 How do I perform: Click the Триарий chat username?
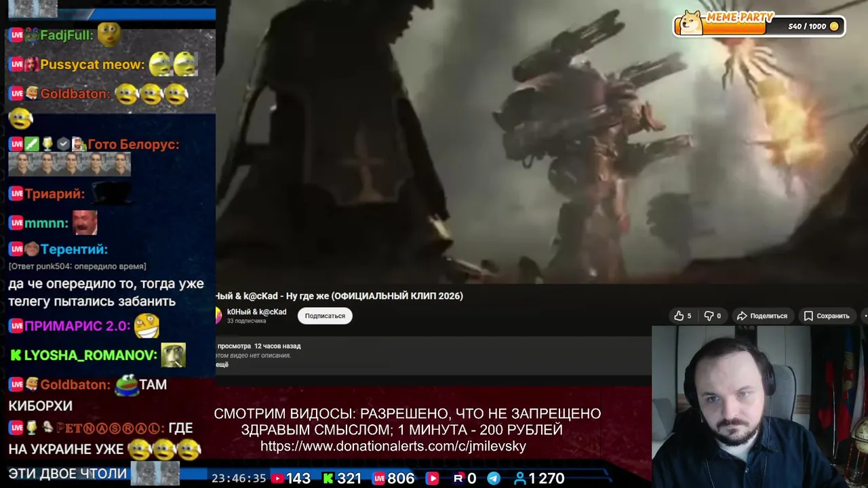point(55,194)
